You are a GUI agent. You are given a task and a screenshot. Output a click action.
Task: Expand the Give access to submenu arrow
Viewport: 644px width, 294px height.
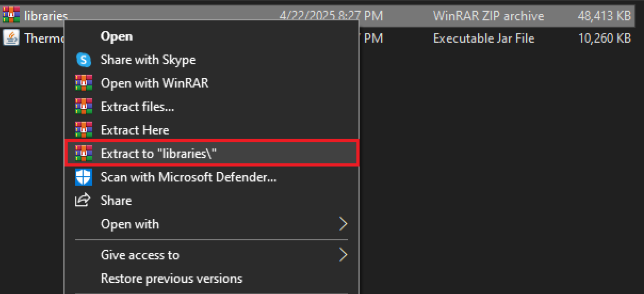coord(343,255)
